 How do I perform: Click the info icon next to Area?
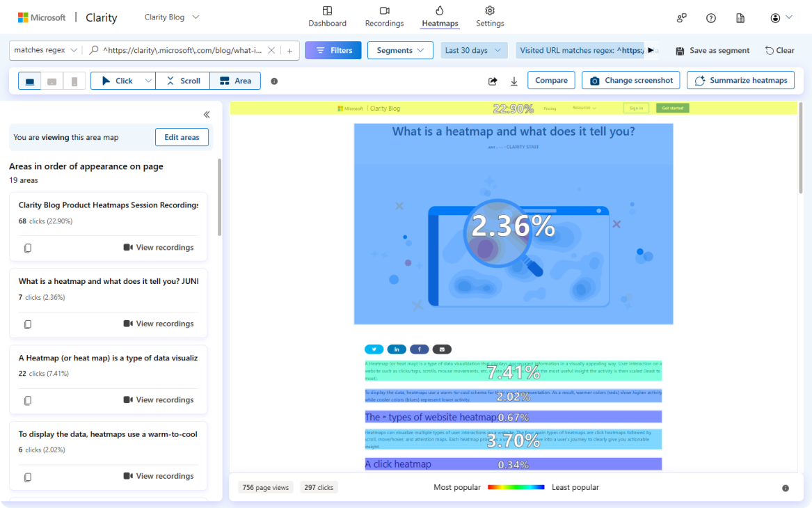pyautogui.click(x=274, y=81)
